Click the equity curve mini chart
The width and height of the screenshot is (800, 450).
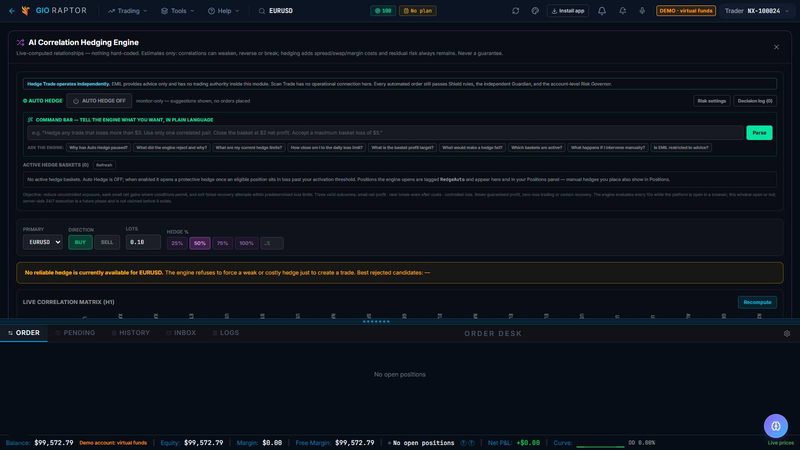[x=600, y=444]
